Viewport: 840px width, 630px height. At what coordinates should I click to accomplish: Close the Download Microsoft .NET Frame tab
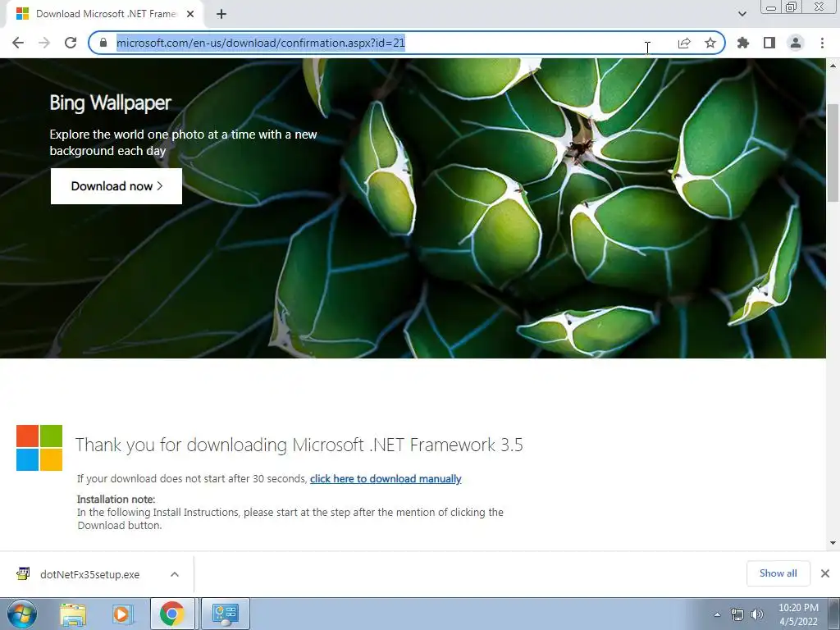point(190,14)
